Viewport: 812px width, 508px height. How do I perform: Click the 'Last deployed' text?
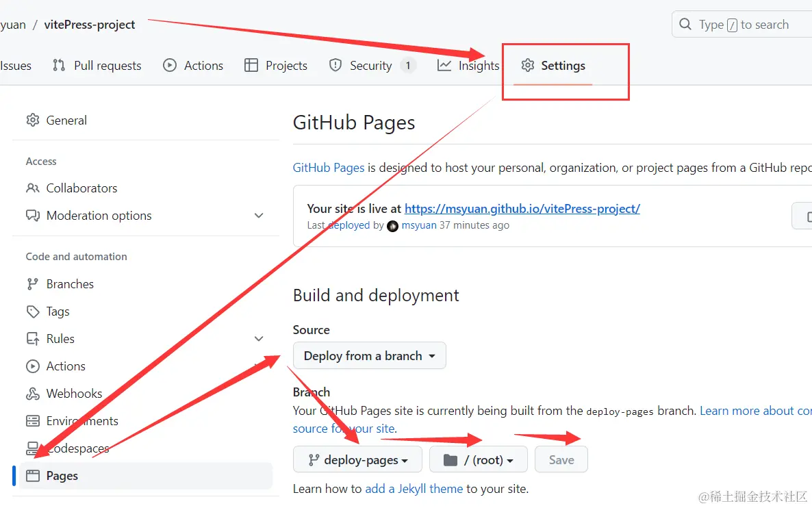pyautogui.click(x=339, y=225)
